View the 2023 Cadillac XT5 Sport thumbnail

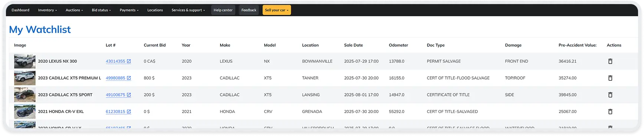[x=25, y=95]
